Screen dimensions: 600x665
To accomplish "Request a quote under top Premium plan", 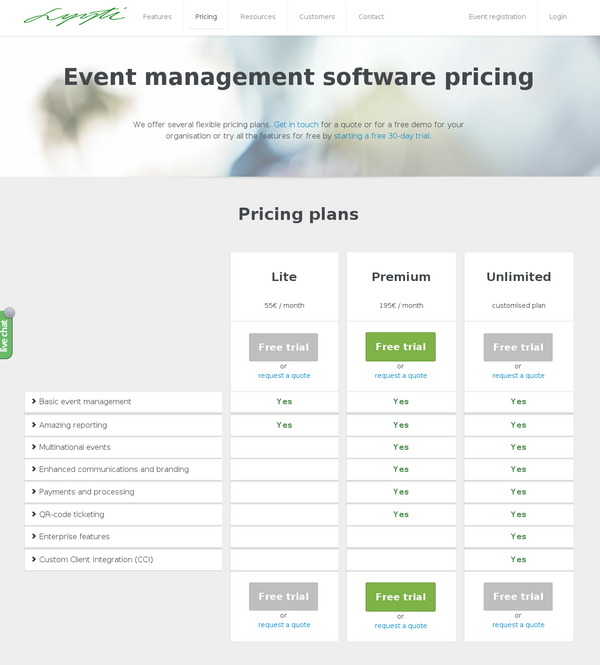I will 400,376.
